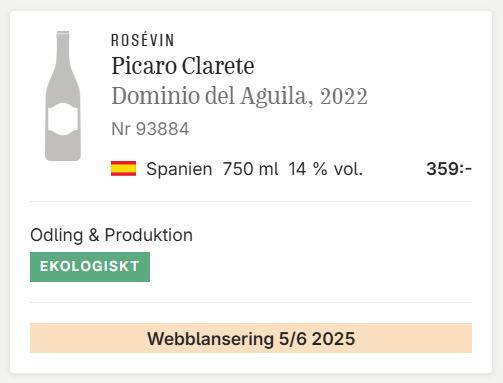Click the Odling & Produktion heading
Viewport: 503px width, 383px height.
coord(111,235)
